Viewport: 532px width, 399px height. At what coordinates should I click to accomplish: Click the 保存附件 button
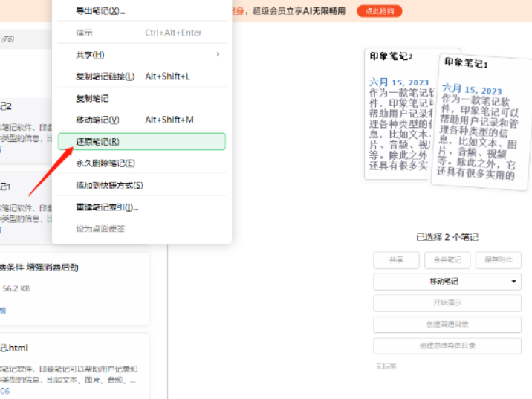[499, 260]
